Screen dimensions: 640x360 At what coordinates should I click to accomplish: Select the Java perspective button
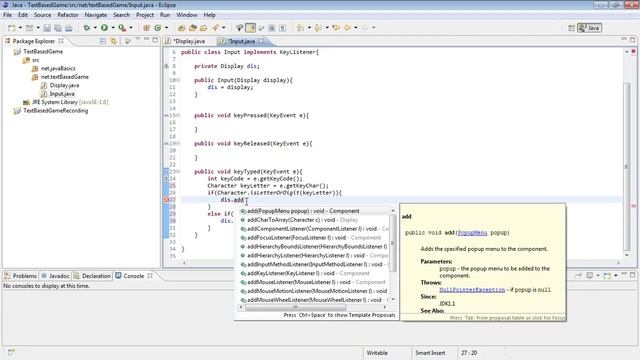pyautogui.click(x=589, y=28)
